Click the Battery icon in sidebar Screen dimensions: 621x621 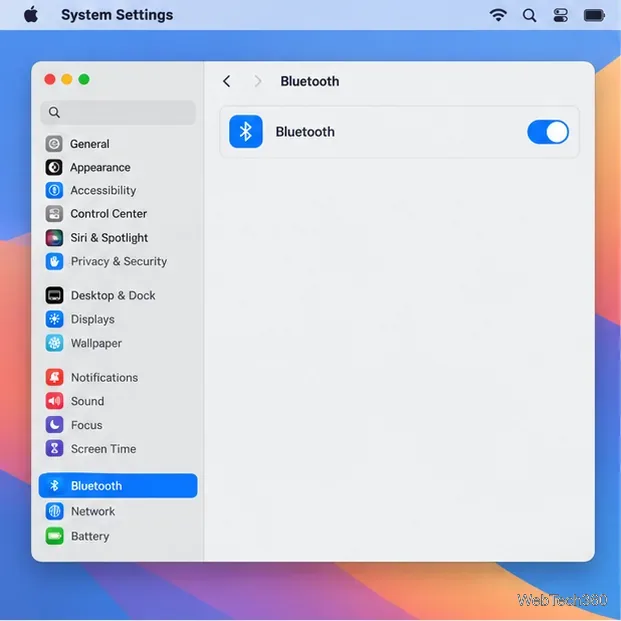pos(54,536)
